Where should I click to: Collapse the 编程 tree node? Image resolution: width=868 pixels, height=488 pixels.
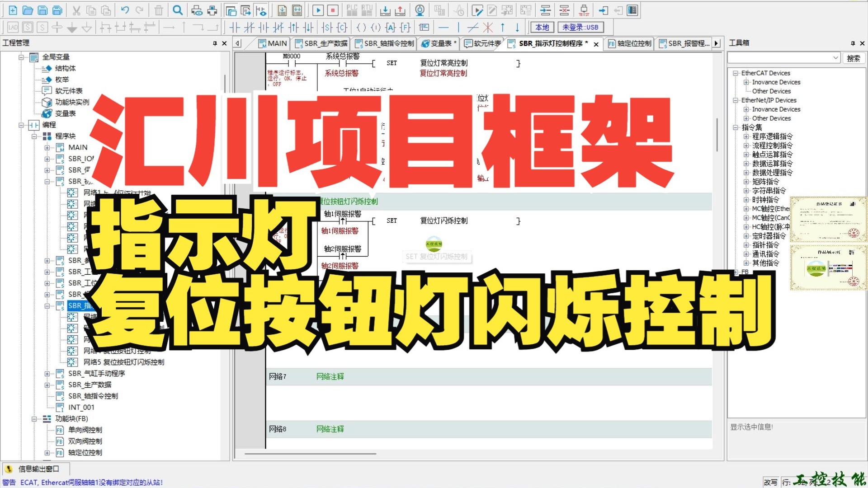click(x=21, y=125)
